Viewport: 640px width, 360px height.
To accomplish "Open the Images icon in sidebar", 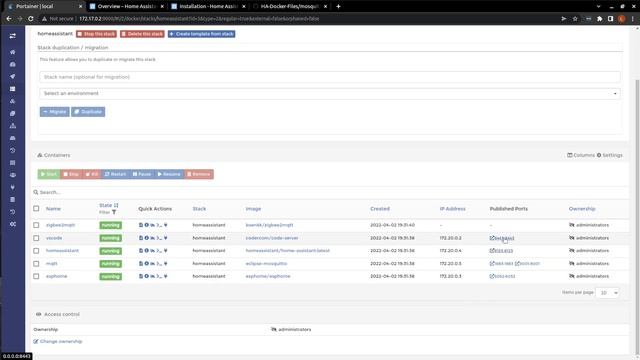I will pos(13,113).
